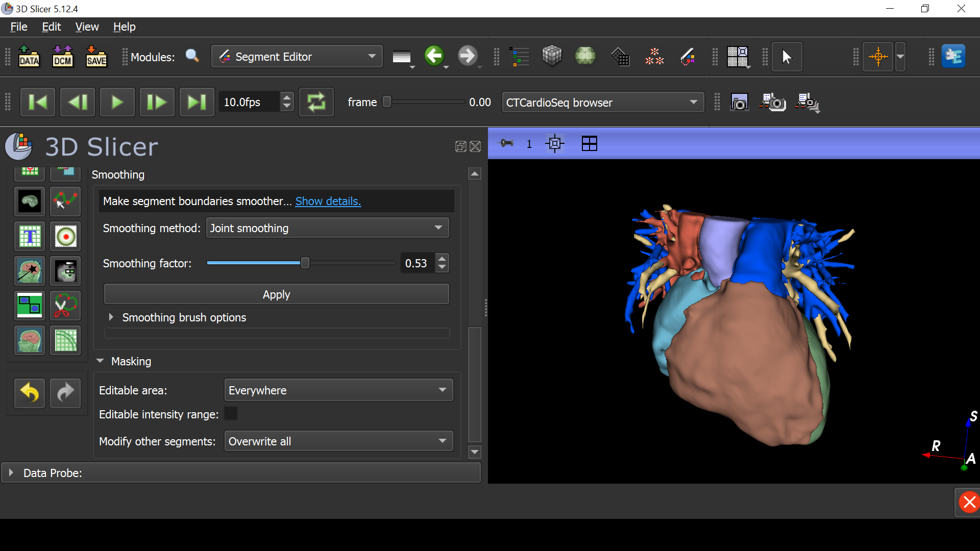The width and height of the screenshot is (980, 551).
Task: Open the Smoothing method dropdown
Action: point(327,228)
